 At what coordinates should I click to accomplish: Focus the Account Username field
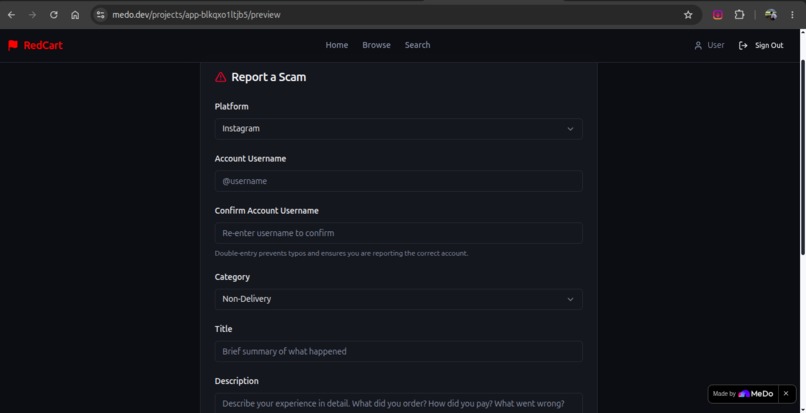(398, 181)
